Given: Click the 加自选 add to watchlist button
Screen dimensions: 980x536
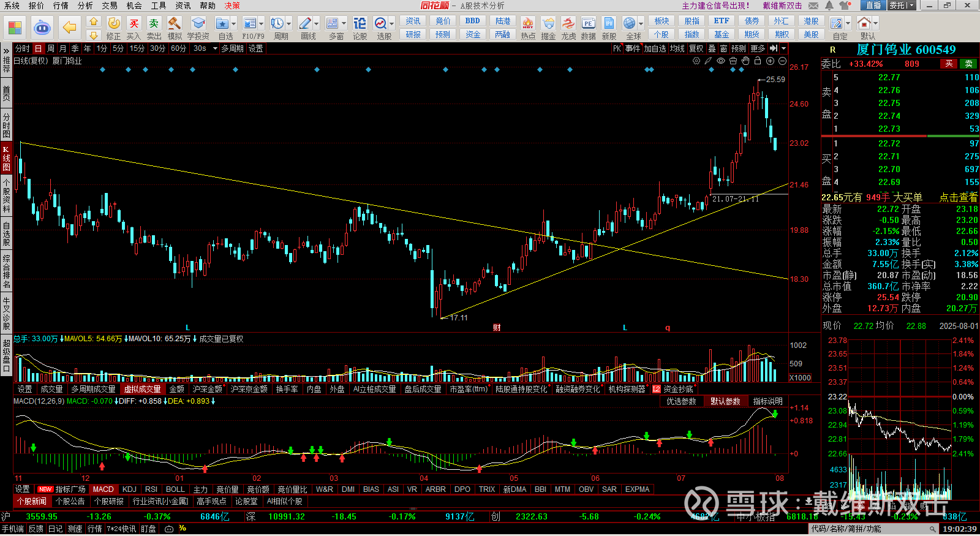Looking at the screenshot, I should click(655, 48).
